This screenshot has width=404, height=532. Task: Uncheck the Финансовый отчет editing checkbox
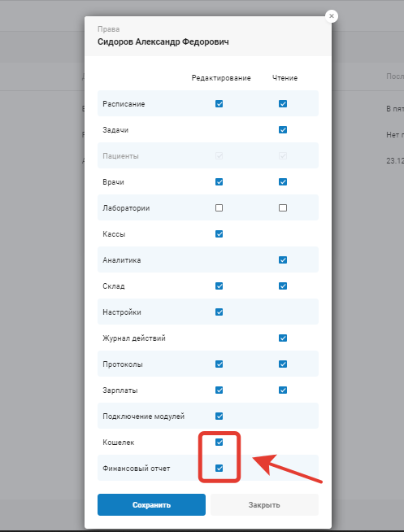(x=219, y=469)
